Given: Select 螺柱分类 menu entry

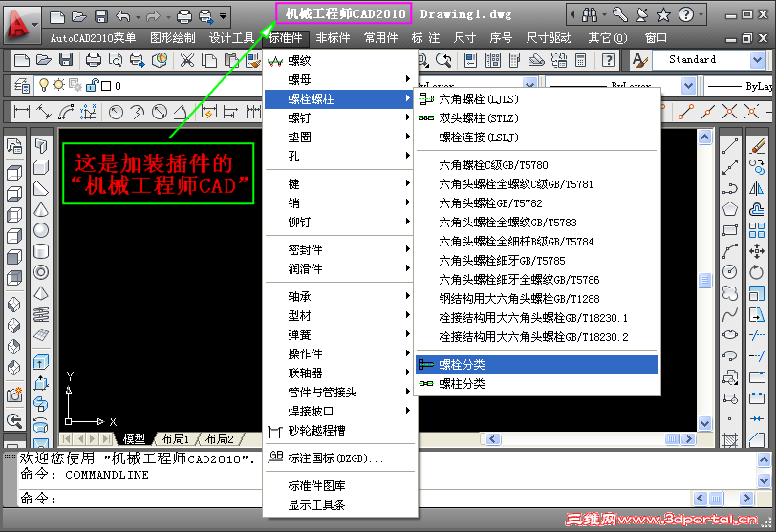Looking at the screenshot, I should pyautogui.click(x=537, y=384).
